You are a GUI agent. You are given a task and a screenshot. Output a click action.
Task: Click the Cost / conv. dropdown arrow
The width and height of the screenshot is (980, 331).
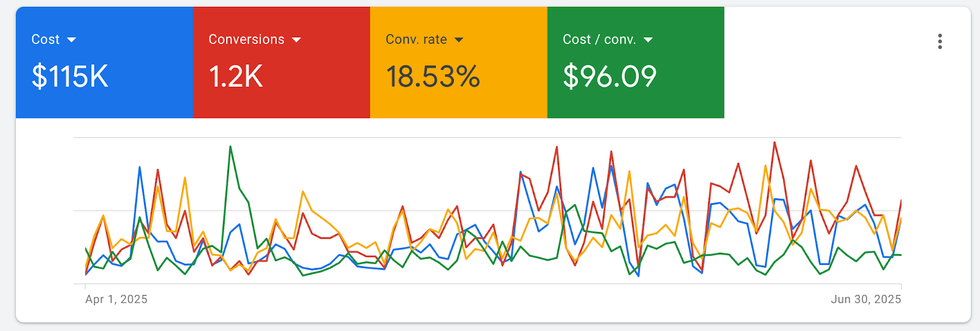point(648,40)
